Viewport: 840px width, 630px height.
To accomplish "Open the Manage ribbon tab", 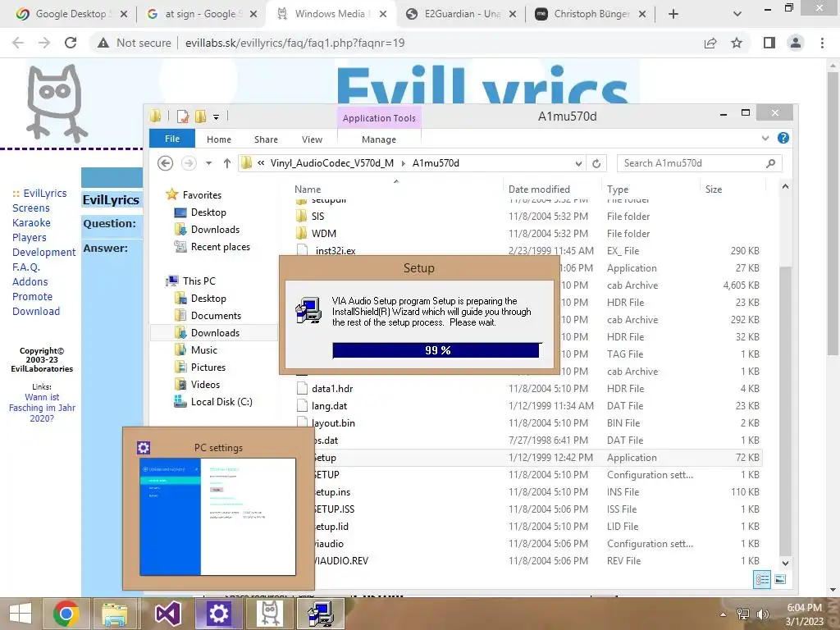I will (x=379, y=139).
